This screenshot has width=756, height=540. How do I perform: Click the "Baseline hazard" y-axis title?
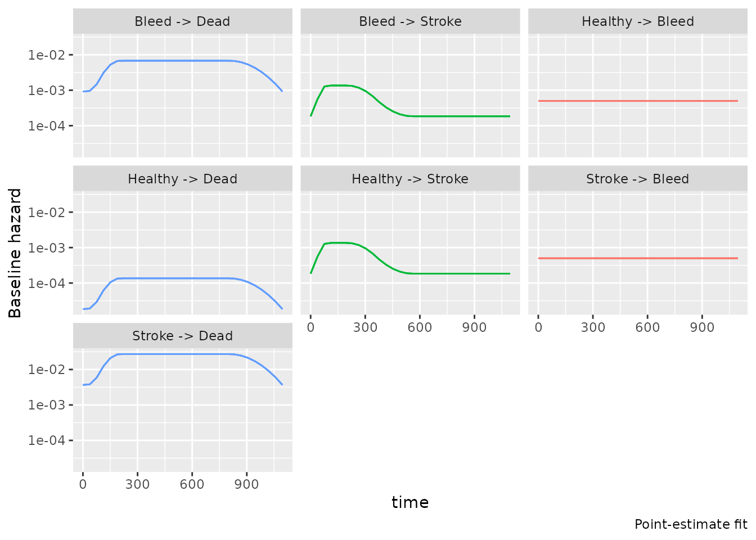pyautogui.click(x=15, y=253)
